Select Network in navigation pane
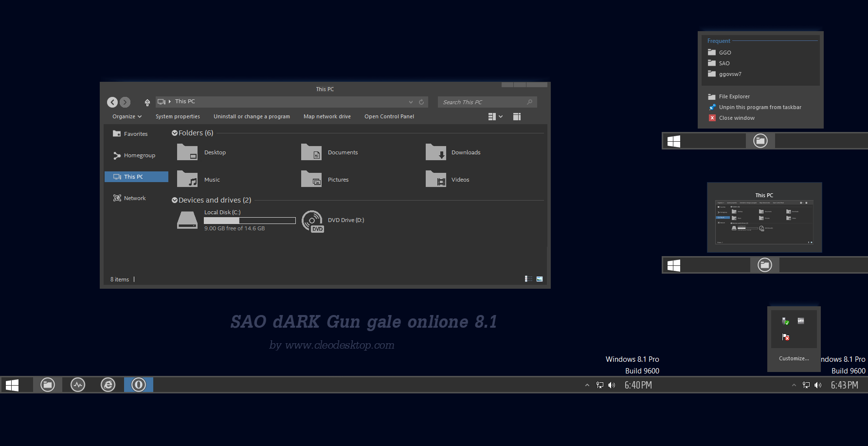The image size is (868, 446). click(136, 198)
